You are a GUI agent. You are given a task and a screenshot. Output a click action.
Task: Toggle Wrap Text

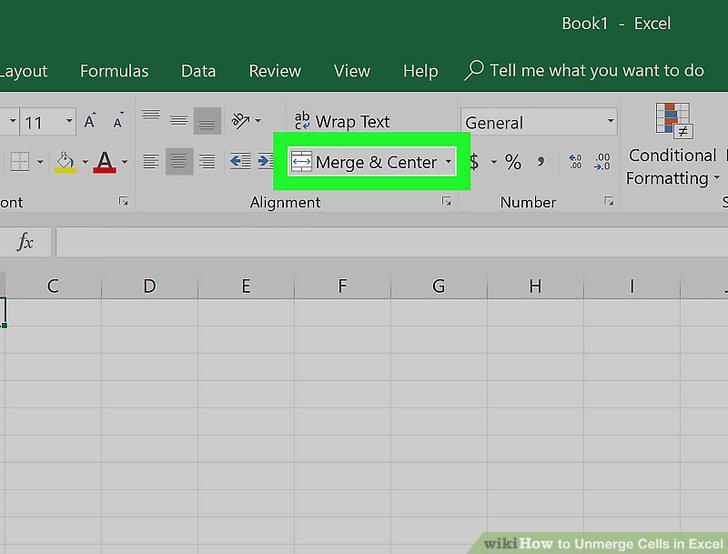[x=342, y=121]
